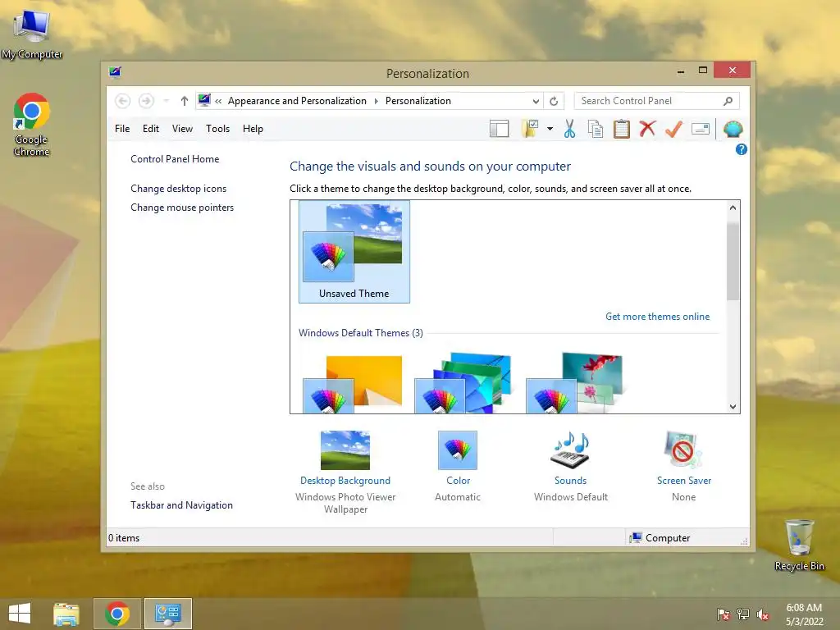Open the Tools menu
This screenshot has height=630, width=840.
217,129
